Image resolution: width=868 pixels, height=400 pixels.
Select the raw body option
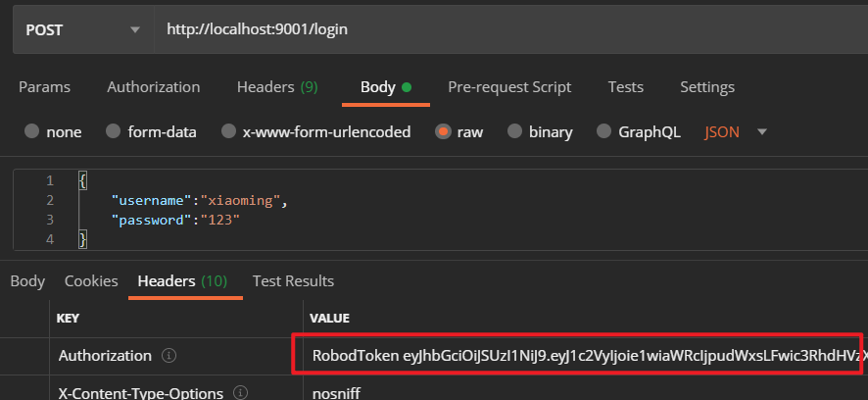click(443, 131)
